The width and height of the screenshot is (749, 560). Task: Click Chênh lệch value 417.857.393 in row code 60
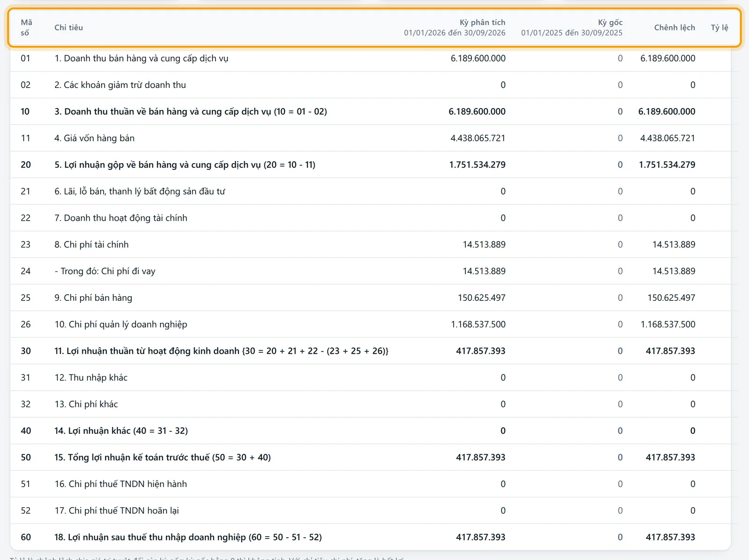tap(670, 537)
